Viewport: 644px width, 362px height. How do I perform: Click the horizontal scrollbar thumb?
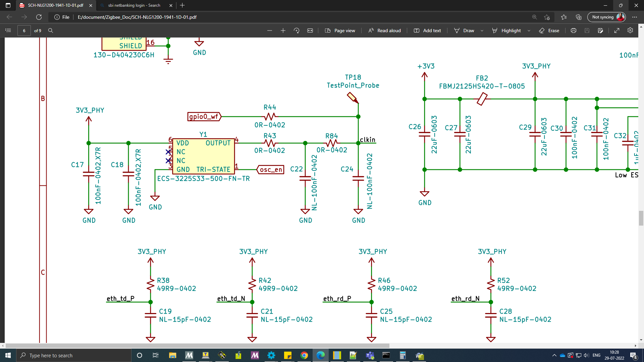click(x=197, y=346)
